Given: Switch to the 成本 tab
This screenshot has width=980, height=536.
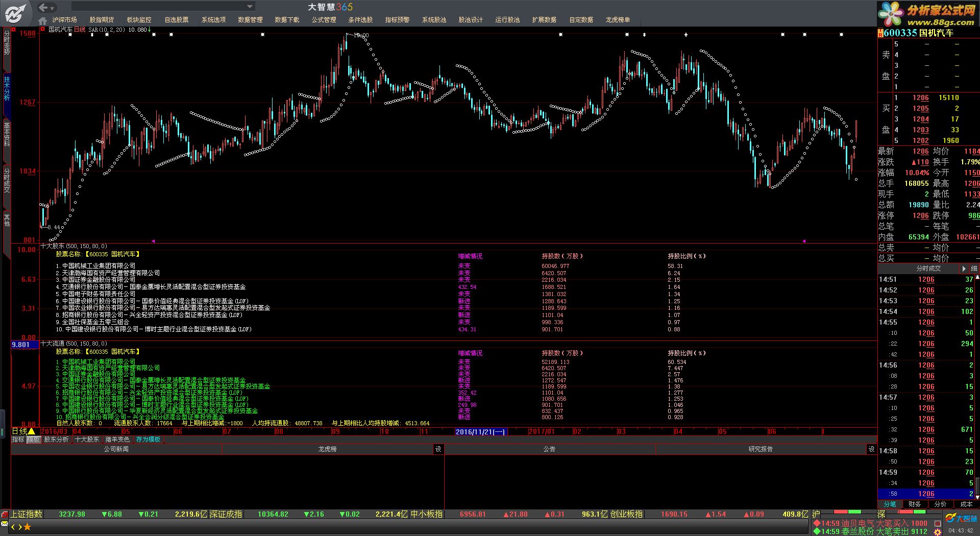Looking at the screenshot, I should coord(966,504).
